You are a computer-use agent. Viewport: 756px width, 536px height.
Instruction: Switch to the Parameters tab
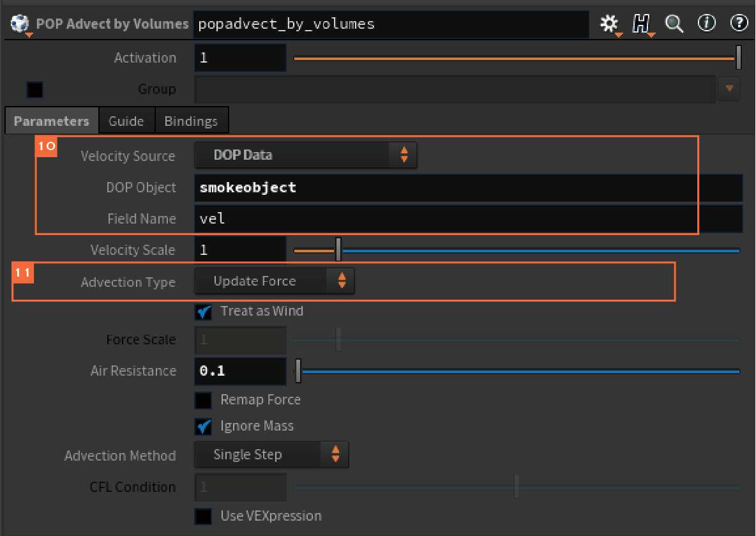tap(52, 121)
